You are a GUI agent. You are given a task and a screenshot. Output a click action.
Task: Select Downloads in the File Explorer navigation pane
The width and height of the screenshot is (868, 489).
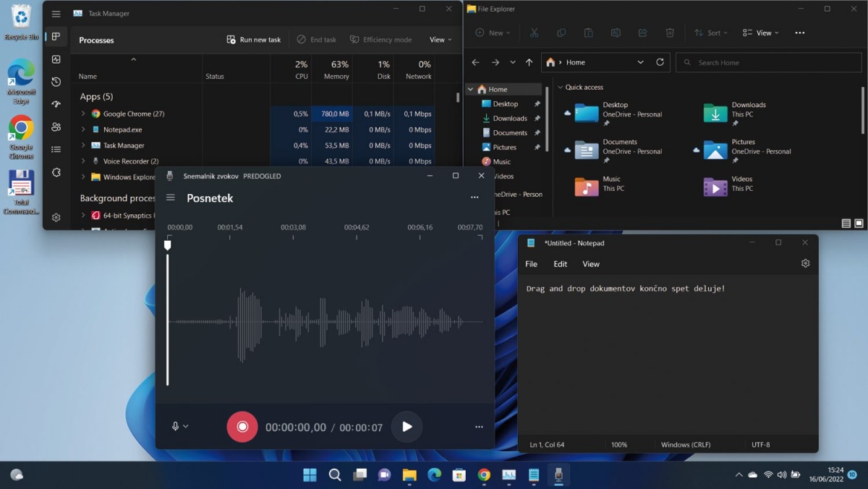[511, 119]
